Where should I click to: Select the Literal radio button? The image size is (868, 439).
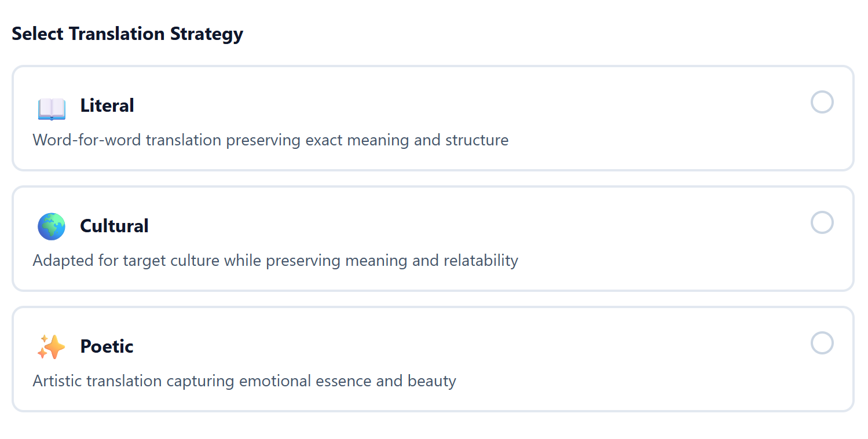pyautogui.click(x=822, y=102)
